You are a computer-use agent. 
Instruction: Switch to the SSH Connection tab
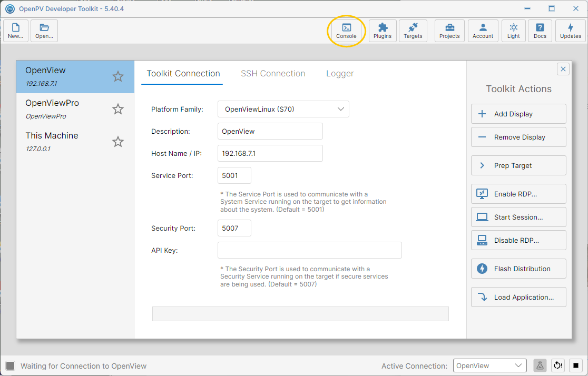pos(273,74)
